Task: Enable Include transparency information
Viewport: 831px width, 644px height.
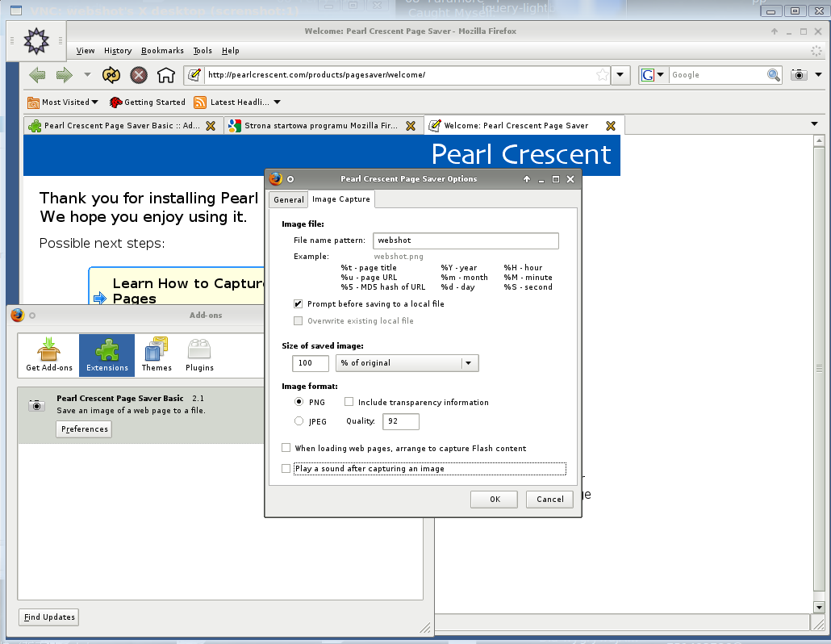Action: (349, 402)
